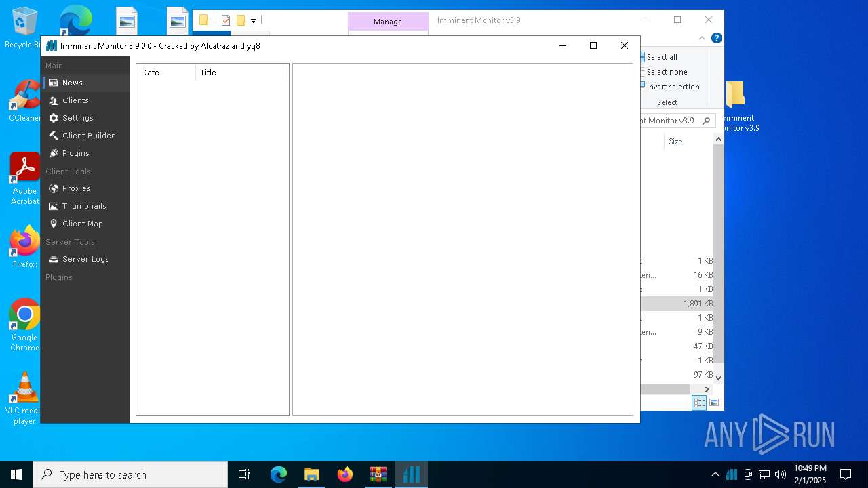Collapse the Explorer ribbon chevron
Image resolution: width=868 pixels, height=488 pixels.
click(703, 38)
